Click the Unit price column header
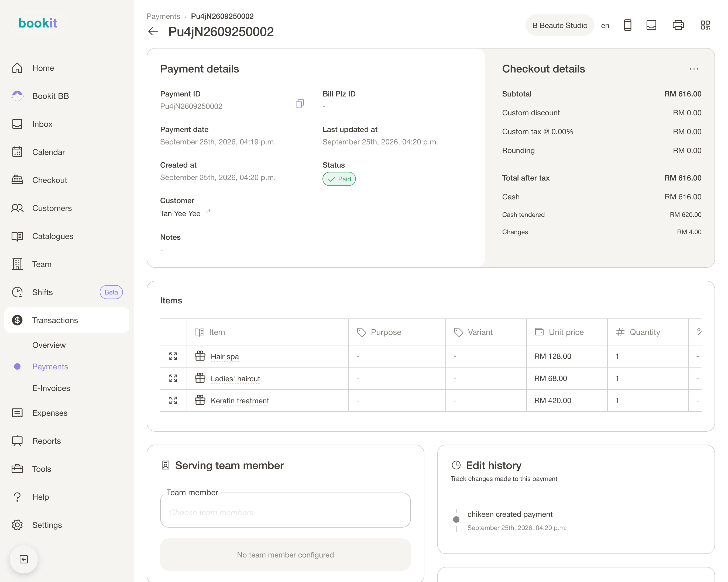Viewport: 728px width, 582px height. [x=566, y=332]
